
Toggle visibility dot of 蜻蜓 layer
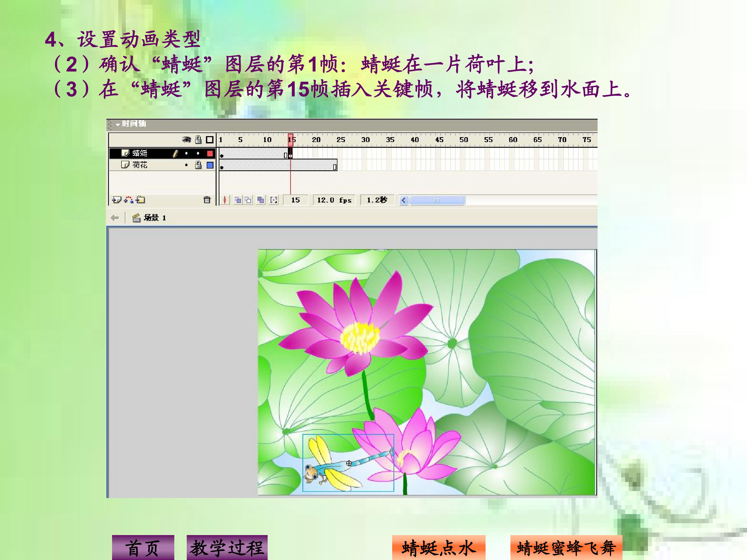tap(186, 153)
